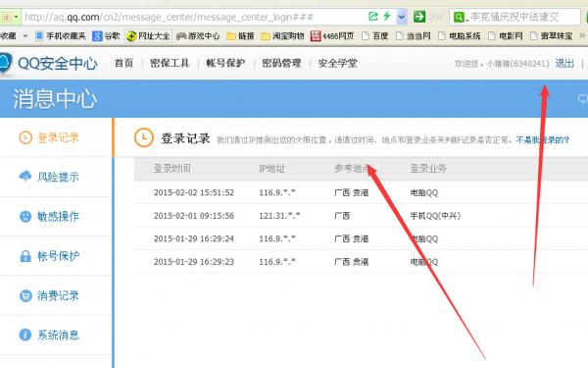Click the green search engine icon
Viewport: 588px width, 368px height.
coord(459,17)
